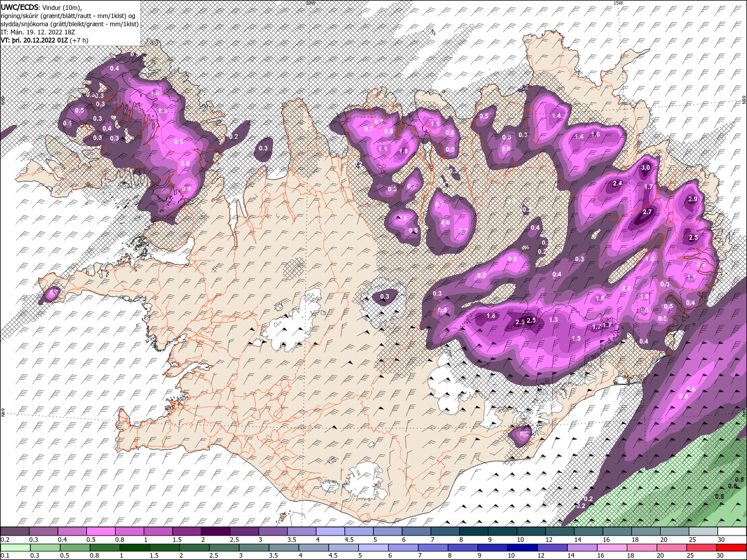
Task: Select the white 30 snow legend swatch
Action: pyautogui.click(x=732, y=531)
